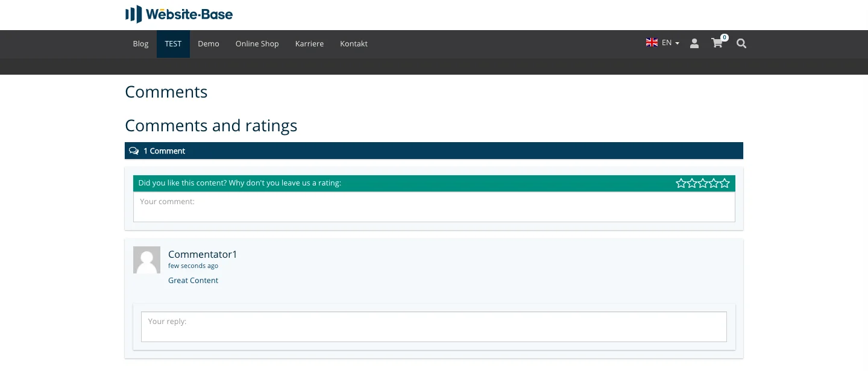Open the Karriere page
Image resolution: width=868 pixels, height=371 pixels.
tap(309, 43)
